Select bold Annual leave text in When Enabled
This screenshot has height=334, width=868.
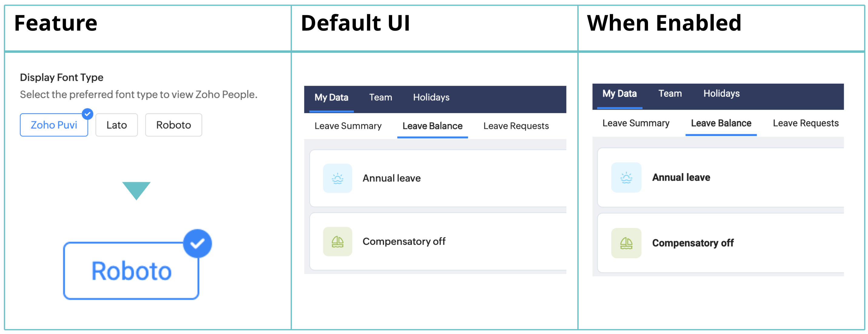click(x=681, y=178)
